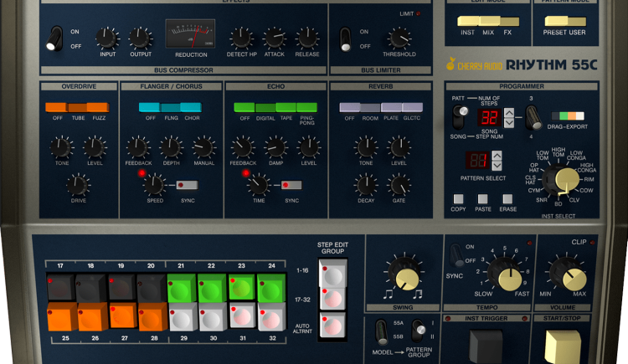Viewport: 628px width, 364px height.
Task: Toggle step 17 button
Action: [60, 288]
